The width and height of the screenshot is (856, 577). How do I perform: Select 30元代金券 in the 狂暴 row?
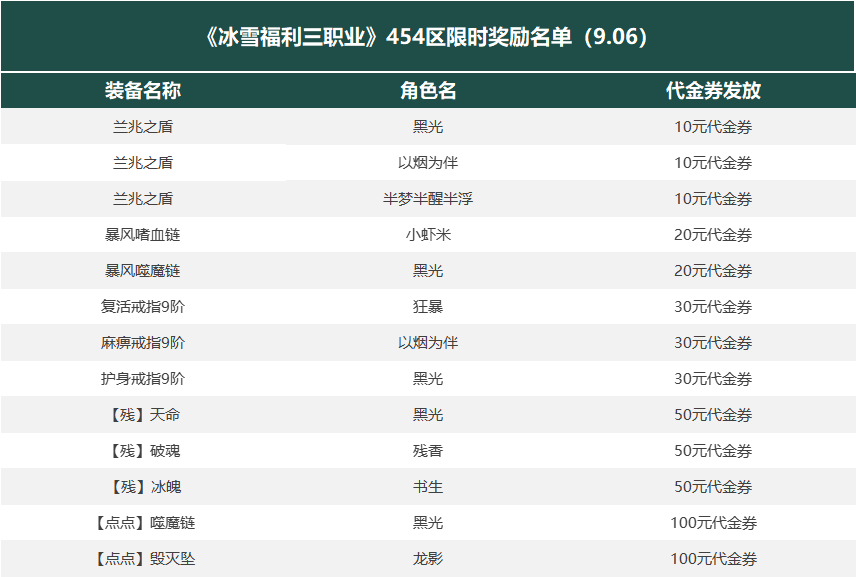click(713, 307)
